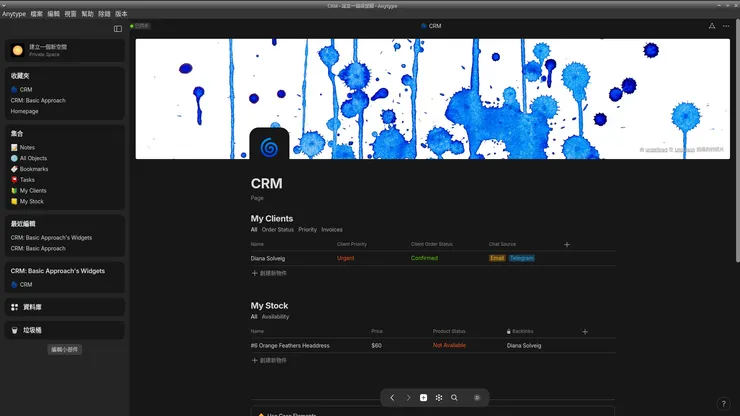Toggle the sidebar panel icon
This screenshot has height=416, width=740.
coord(118,29)
